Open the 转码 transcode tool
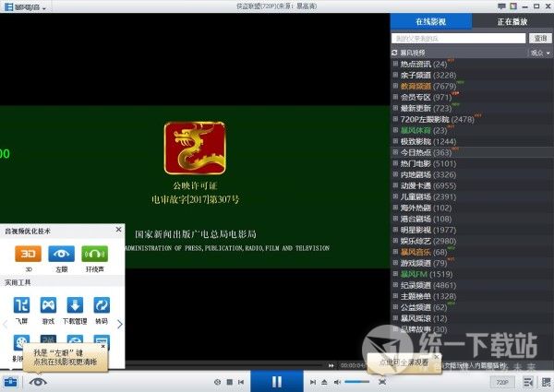This screenshot has height=392, width=554. pos(102,305)
